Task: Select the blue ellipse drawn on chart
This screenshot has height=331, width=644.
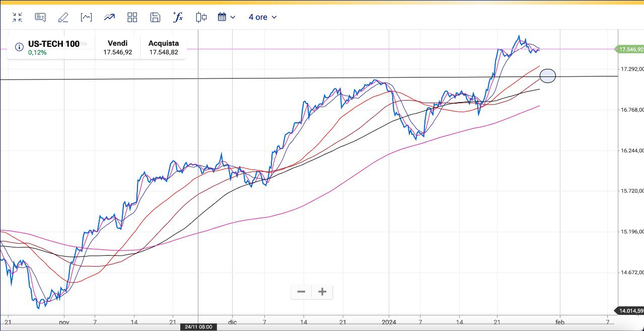Action: click(547, 76)
